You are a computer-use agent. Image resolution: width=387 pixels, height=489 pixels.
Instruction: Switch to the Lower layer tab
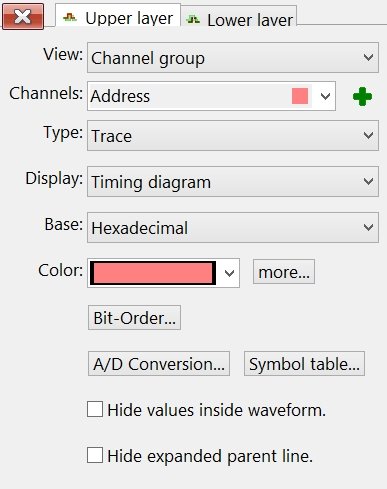pos(239,17)
